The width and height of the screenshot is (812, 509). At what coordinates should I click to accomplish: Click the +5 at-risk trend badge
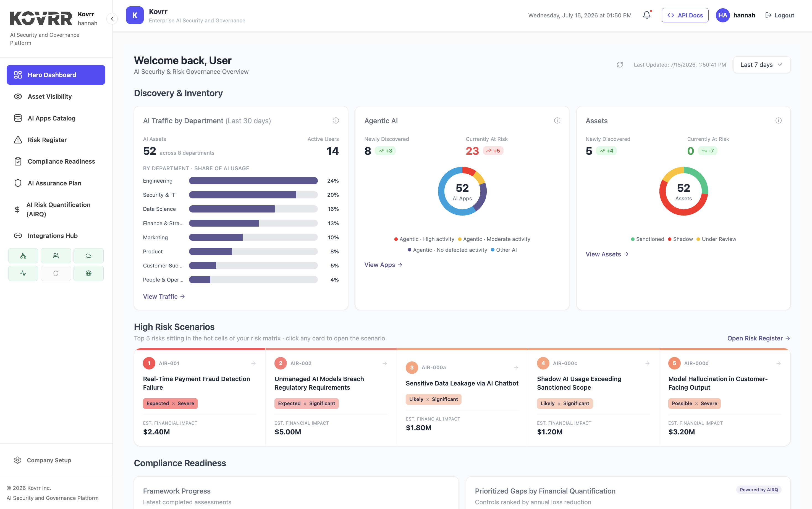pyautogui.click(x=493, y=151)
